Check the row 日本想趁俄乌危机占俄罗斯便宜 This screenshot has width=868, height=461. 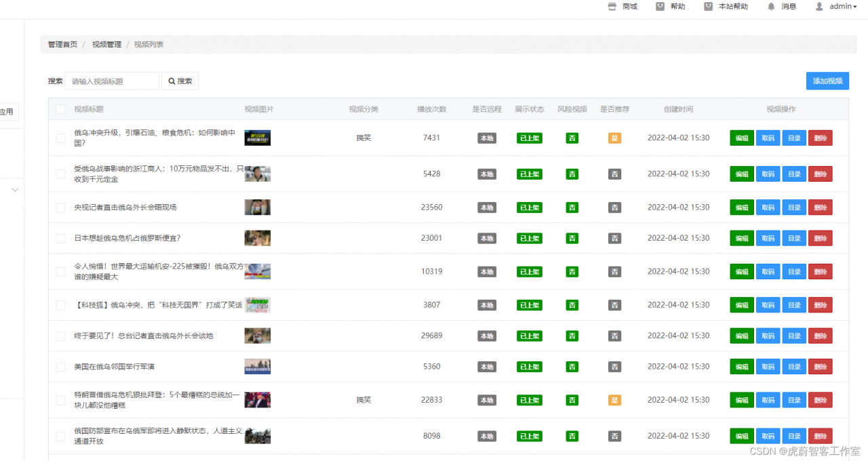click(x=61, y=238)
